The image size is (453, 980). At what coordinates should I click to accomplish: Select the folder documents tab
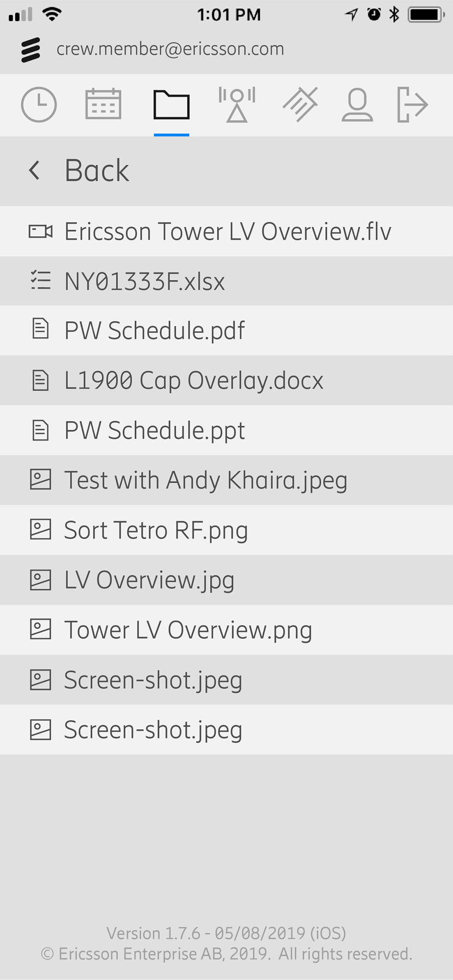172,105
